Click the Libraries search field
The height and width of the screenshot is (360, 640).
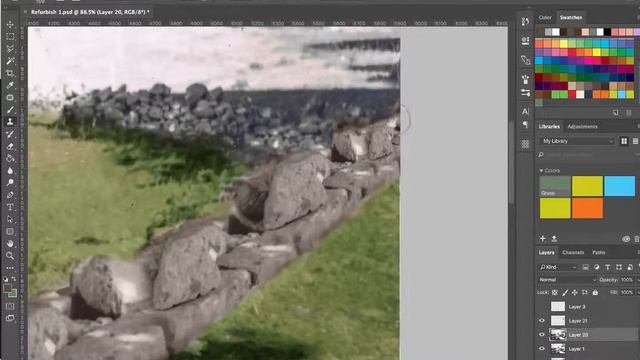(x=588, y=155)
